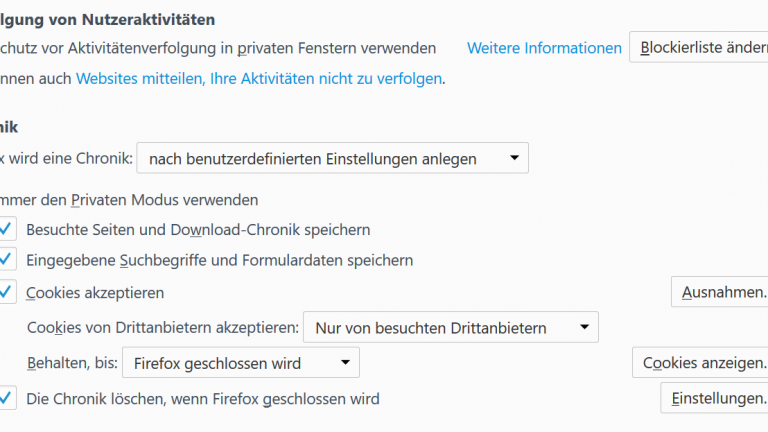This screenshot has height=432, width=768.
Task: Uncheck 'Besuchte Seiten und Download-Chronik speichern'
Action: point(7,230)
